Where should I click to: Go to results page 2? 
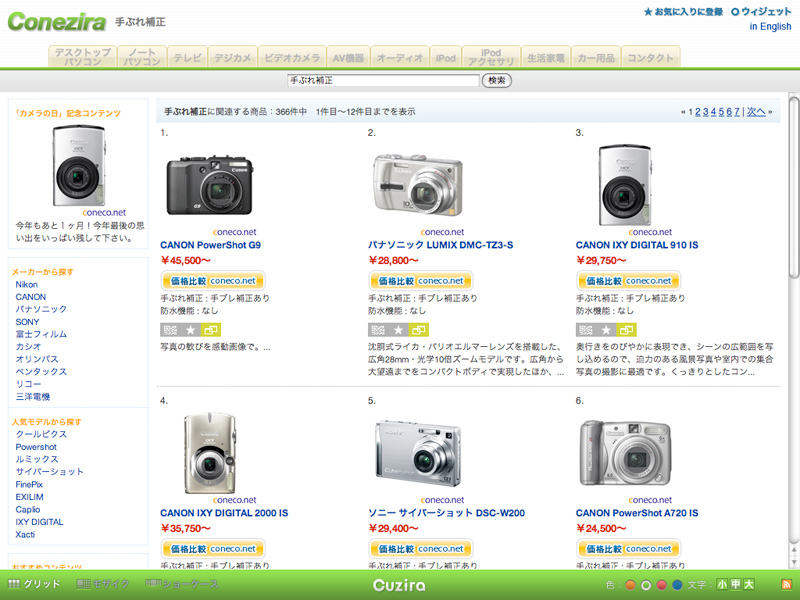[698, 112]
